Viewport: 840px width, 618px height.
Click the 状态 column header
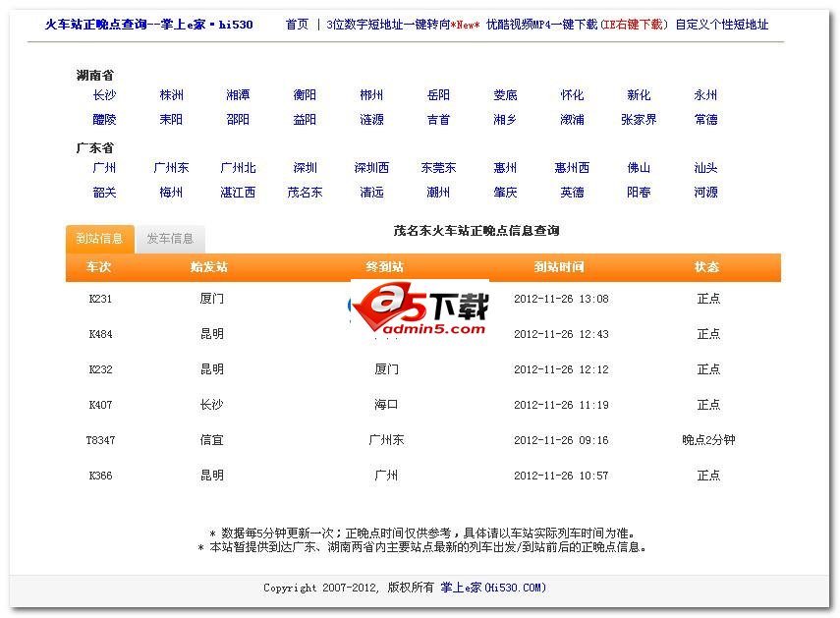click(706, 266)
